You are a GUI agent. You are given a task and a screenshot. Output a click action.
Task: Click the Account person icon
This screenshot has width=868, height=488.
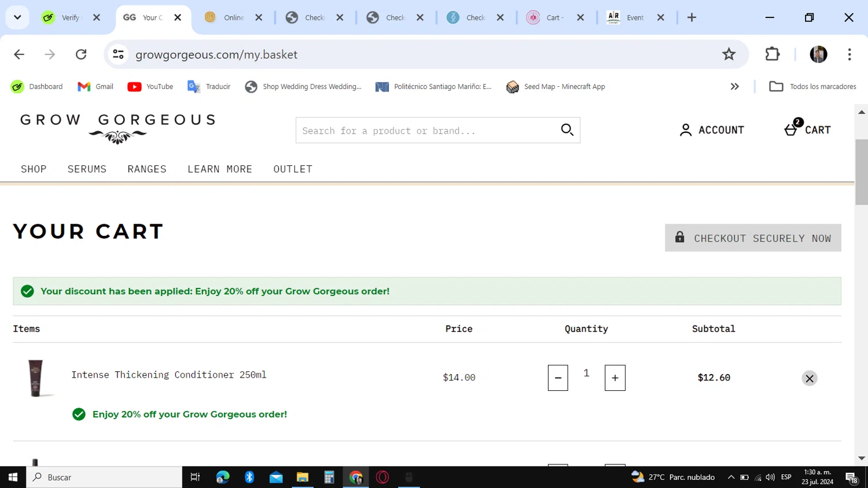point(685,130)
